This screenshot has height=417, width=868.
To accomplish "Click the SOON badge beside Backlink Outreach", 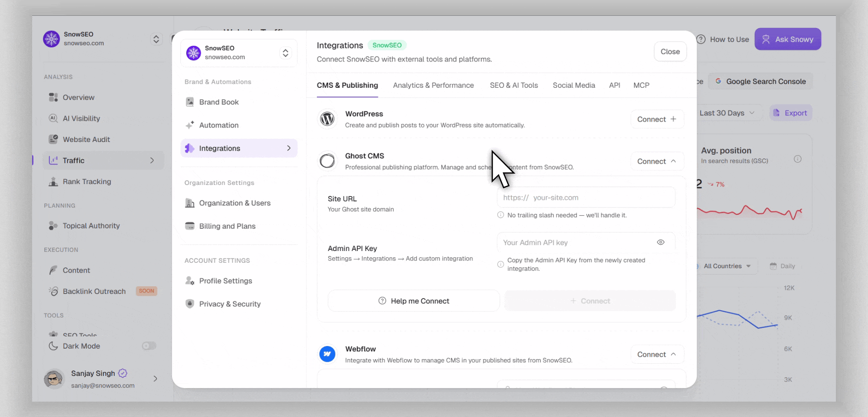I will click(146, 291).
